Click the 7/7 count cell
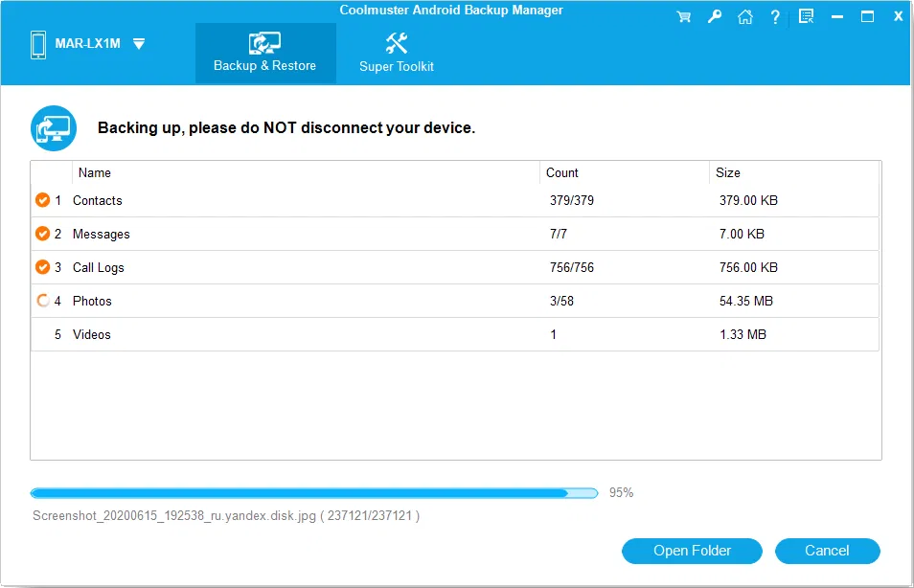914x588 pixels. click(559, 235)
